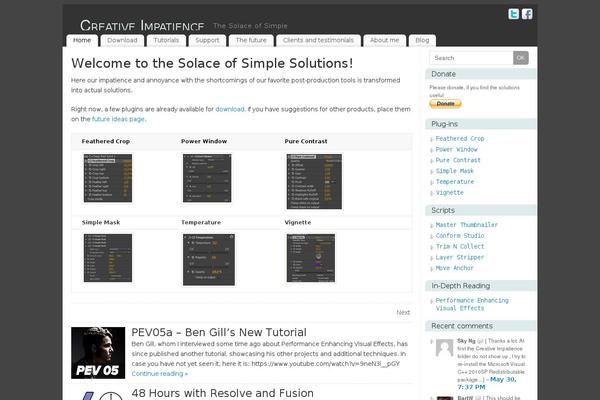Click the Temperature table heading
This screenshot has width=600, height=400.
(201, 222)
